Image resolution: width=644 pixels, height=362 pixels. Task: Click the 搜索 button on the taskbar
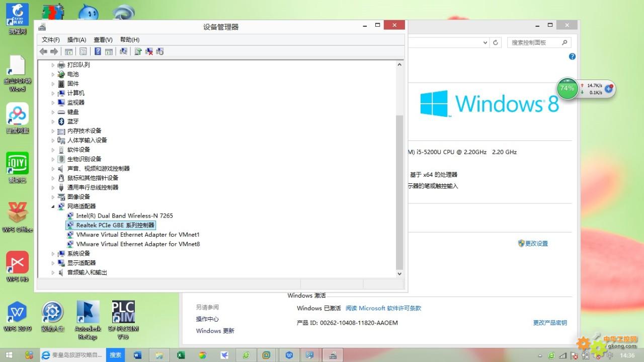(x=116, y=355)
